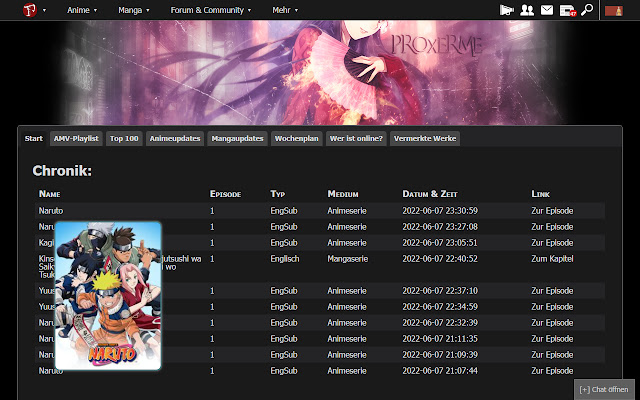Image resolution: width=640 pixels, height=400 pixels.
Task: Open the first Naruto entry in Chronik
Action: pos(51,211)
